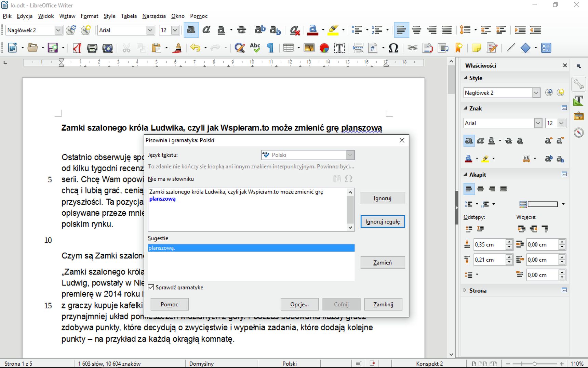Click the Bold formatting icon in toolbar
The width and height of the screenshot is (588, 368).
[x=191, y=30]
